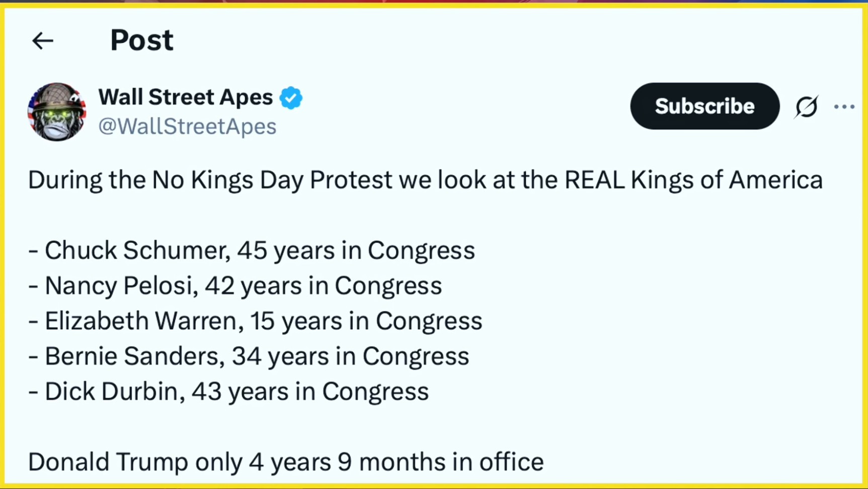Open Grok explain icon beside Subscribe
The width and height of the screenshot is (868, 489).
click(x=806, y=107)
